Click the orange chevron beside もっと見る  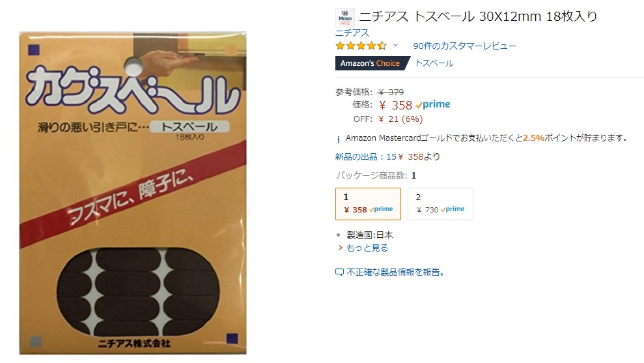(x=341, y=248)
